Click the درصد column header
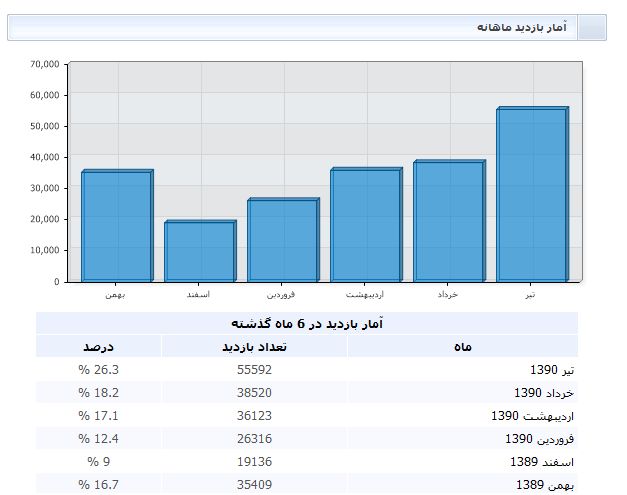Screen dimensions: 627x495 click(98, 346)
